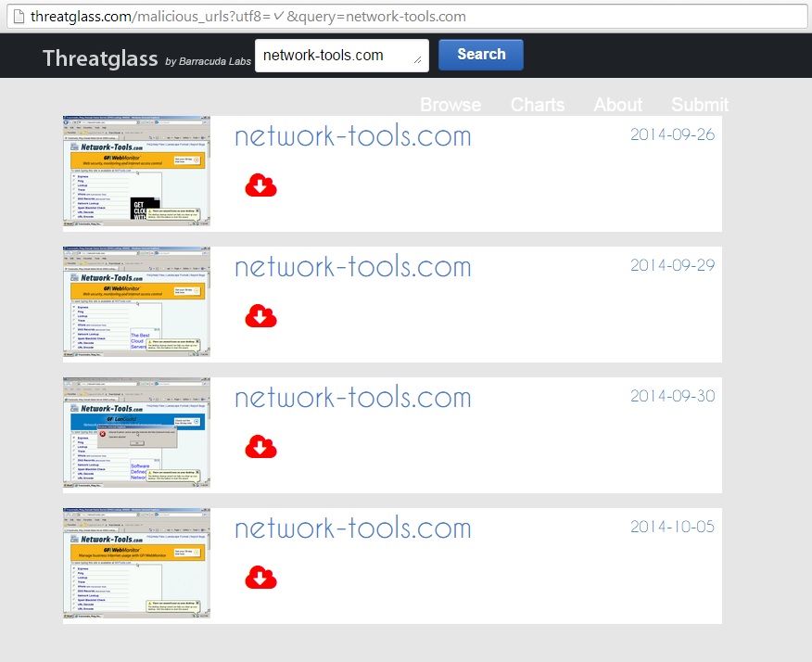Screen dimensions: 812x662
Task: Open the Charts menu item
Action: (538, 105)
